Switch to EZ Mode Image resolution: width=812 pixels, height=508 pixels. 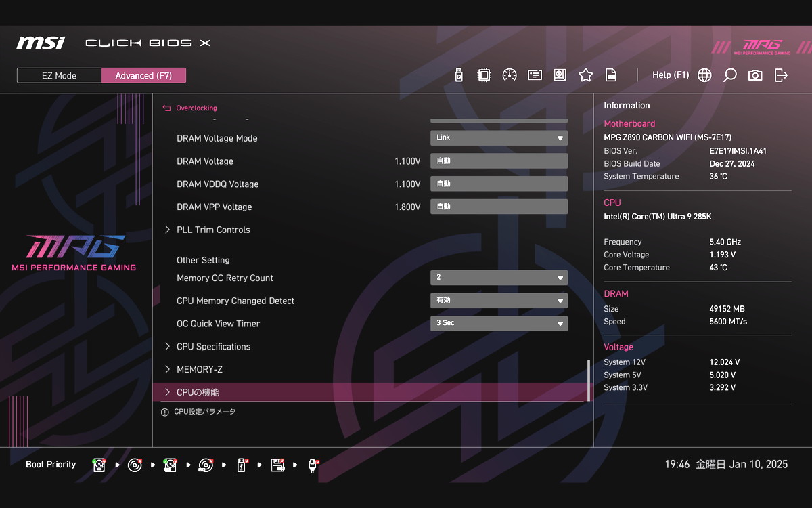60,75
